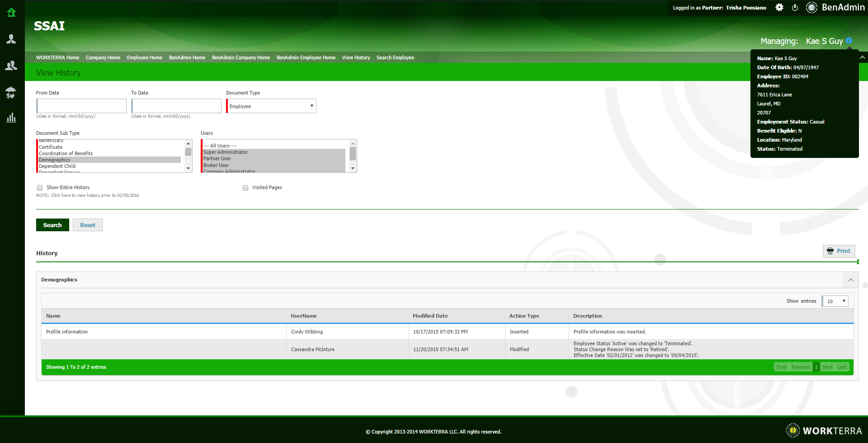This screenshot has width=868, height=443.
Task: Open the settings gear icon
Action: coord(779,8)
